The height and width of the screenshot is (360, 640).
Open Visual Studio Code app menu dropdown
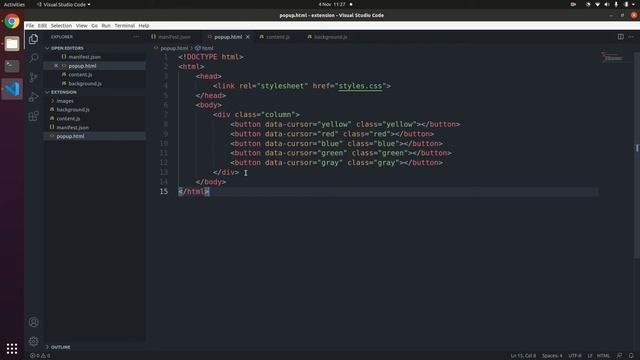click(64, 4)
